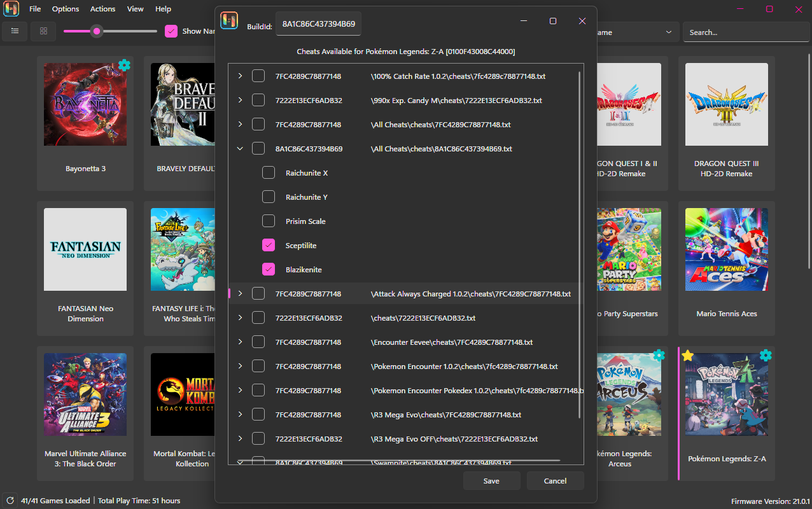The height and width of the screenshot is (509, 812).
Task: Adjust the icon size slider
Action: click(96, 31)
